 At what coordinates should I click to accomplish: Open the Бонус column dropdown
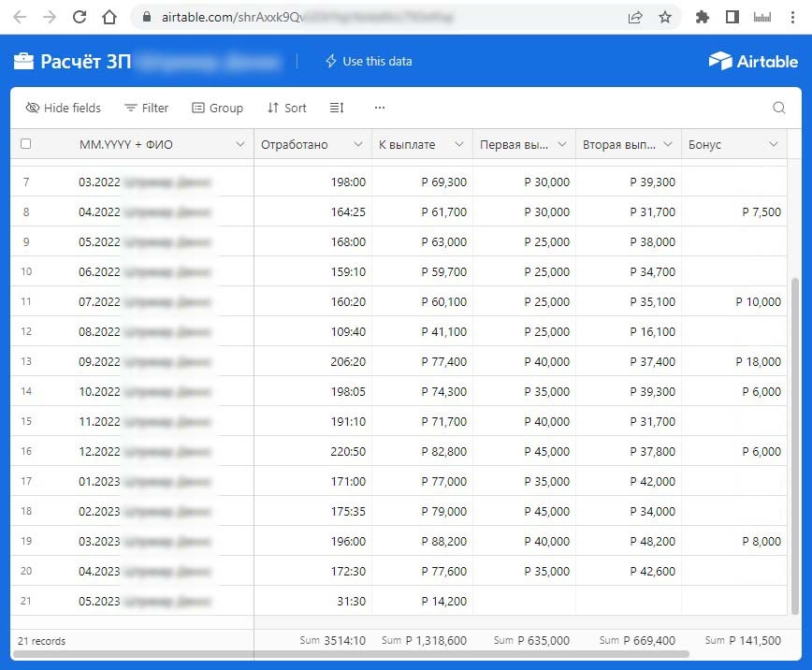774,143
